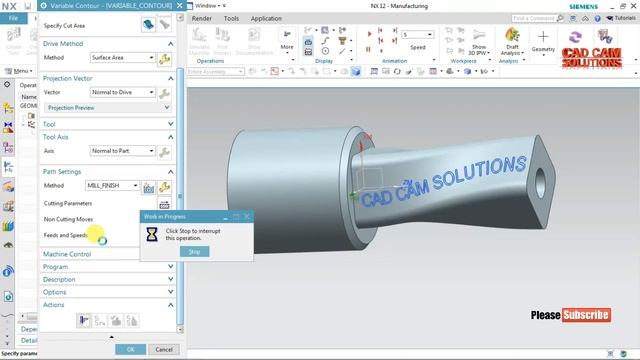This screenshot has height=360, width=640.
Task: Click the Tool Axis edit wrench icon
Action: point(164,152)
